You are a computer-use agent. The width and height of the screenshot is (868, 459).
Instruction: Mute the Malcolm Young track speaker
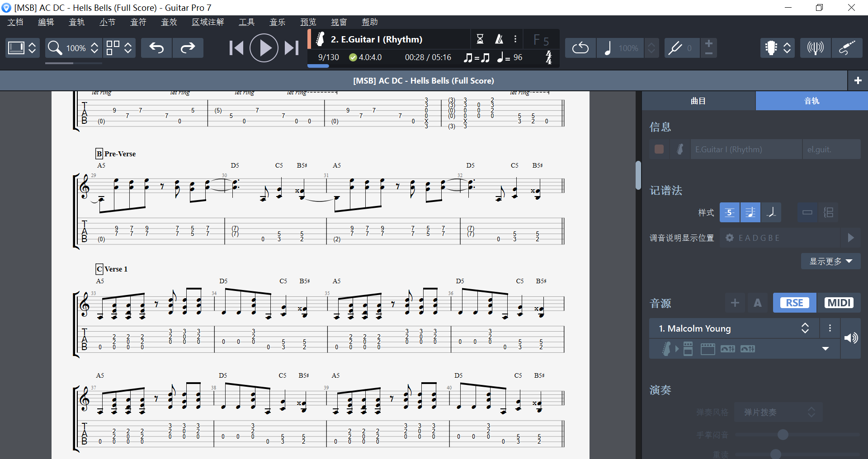(x=852, y=338)
